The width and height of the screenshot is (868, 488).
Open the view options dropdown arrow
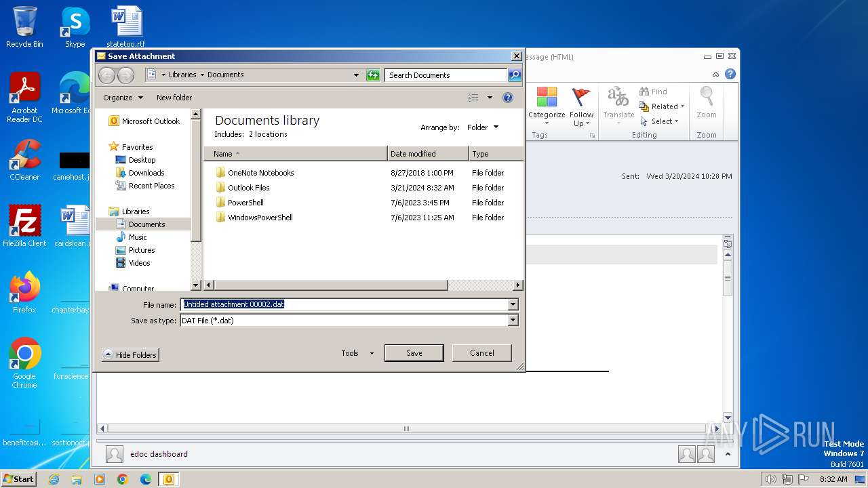coord(490,98)
